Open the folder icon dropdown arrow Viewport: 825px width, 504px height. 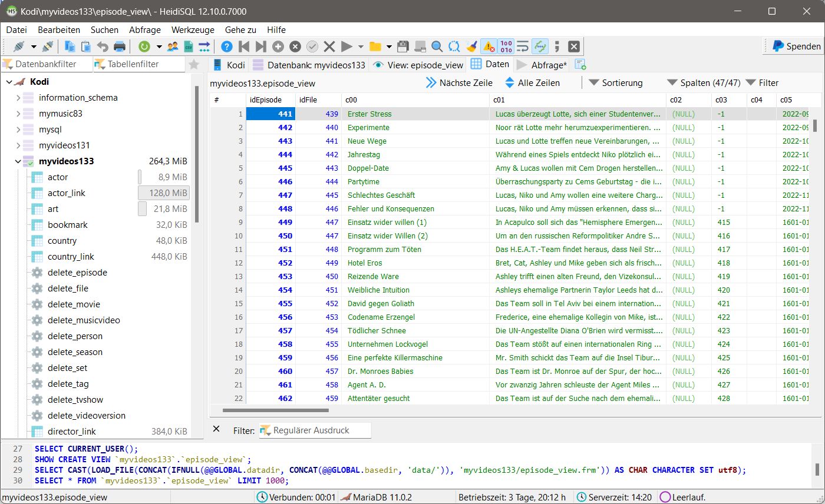point(389,47)
